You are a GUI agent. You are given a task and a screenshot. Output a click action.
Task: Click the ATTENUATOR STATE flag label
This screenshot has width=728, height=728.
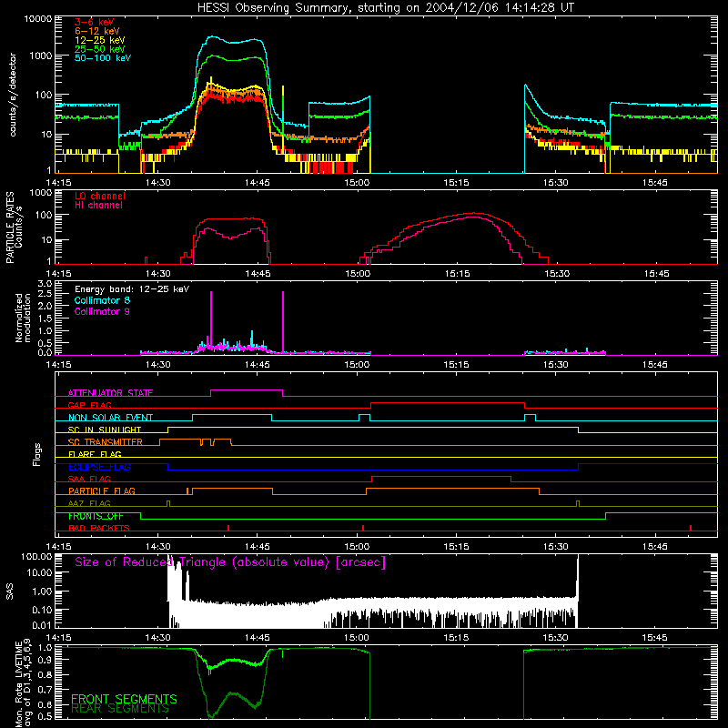pos(110,393)
